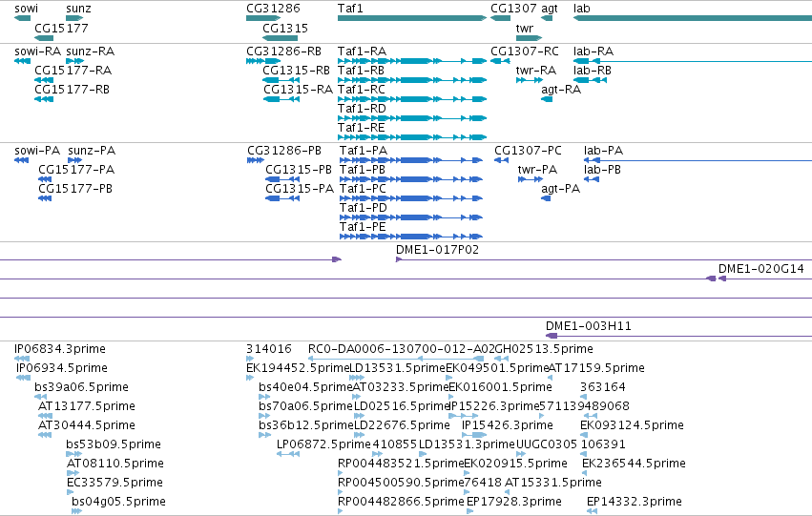Screen dimensions: 812x516
Task: Select the Taf1-RB transcript label
Action: click(361, 71)
